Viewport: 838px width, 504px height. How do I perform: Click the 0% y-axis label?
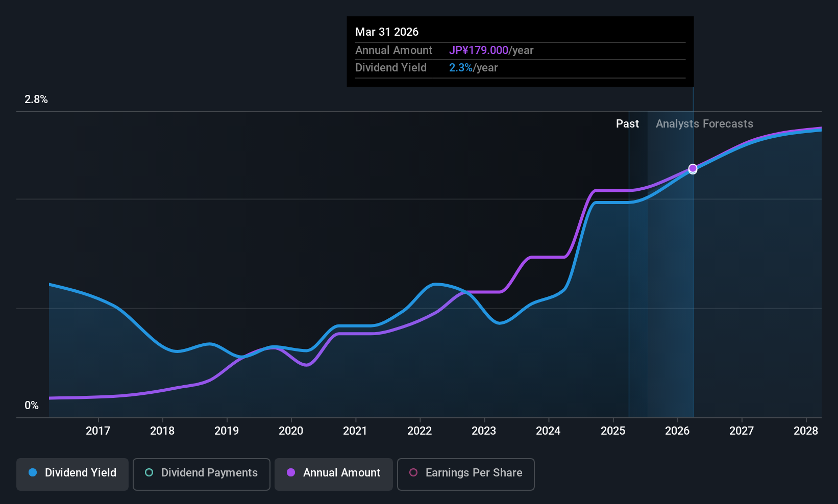32,406
